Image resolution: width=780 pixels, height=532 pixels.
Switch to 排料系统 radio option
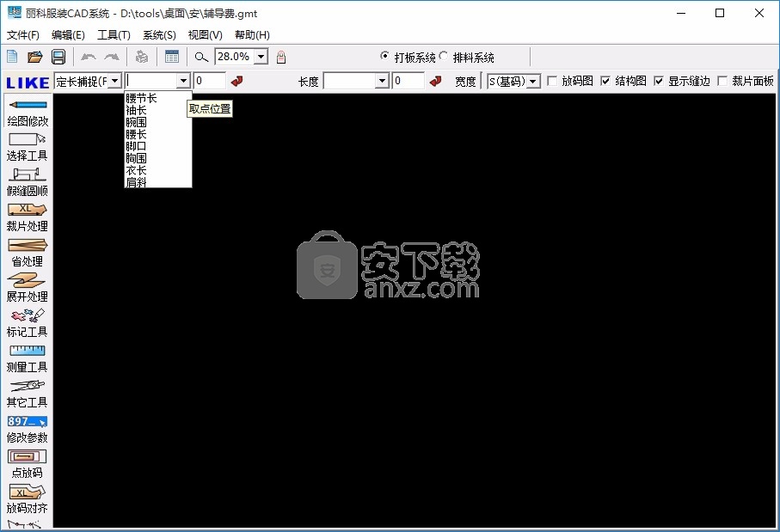pos(445,57)
